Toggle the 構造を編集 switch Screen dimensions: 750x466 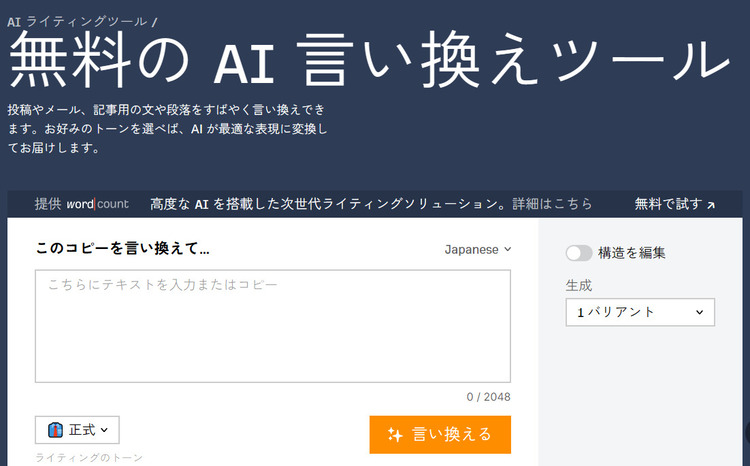pyautogui.click(x=579, y=253)
